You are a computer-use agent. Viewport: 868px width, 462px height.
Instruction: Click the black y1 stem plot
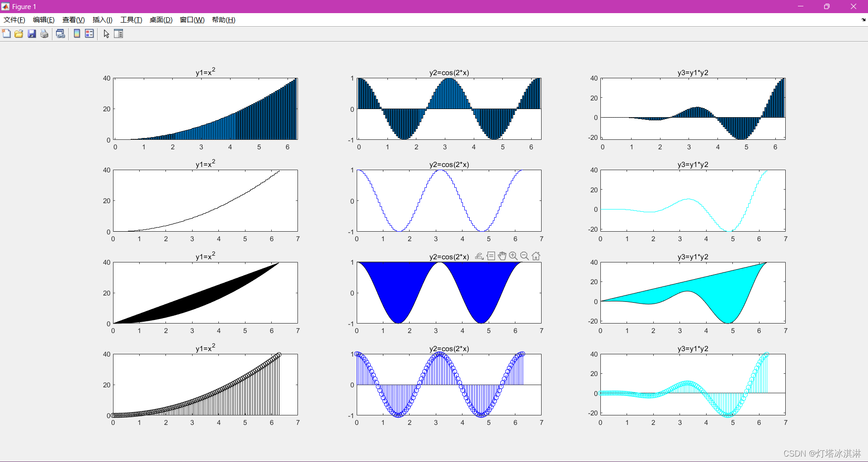click(x=205, y=385)
